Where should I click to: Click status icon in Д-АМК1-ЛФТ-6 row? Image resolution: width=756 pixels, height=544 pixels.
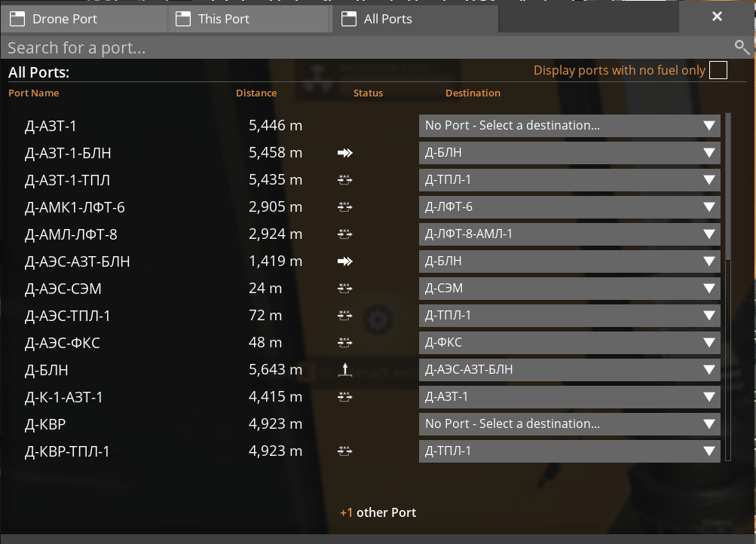(x=344, y=206)
